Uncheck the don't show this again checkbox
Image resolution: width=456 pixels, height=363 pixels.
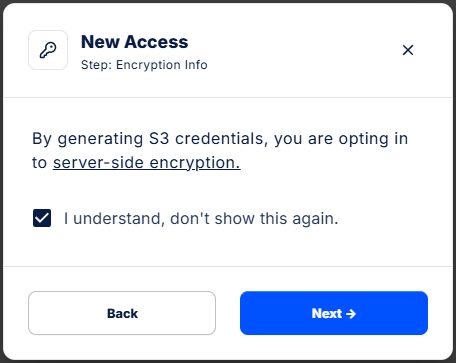point(42,218)
